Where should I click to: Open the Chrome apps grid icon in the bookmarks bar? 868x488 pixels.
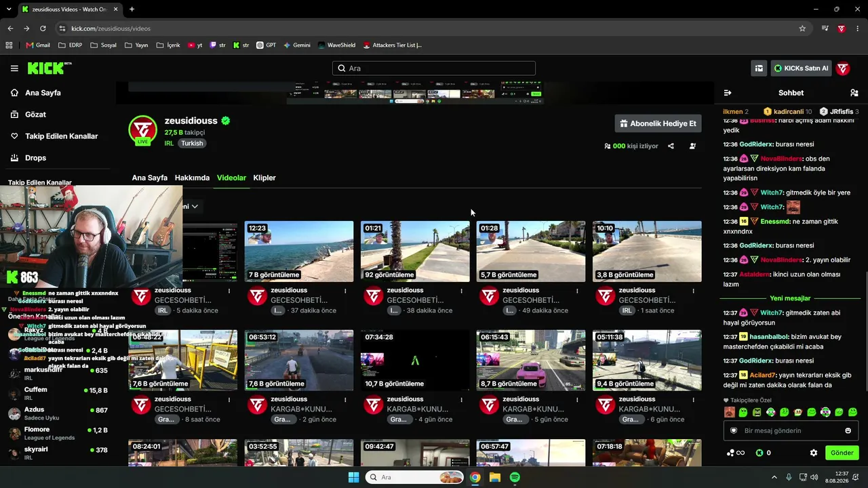pyautogui.click(x=9, y=45)
